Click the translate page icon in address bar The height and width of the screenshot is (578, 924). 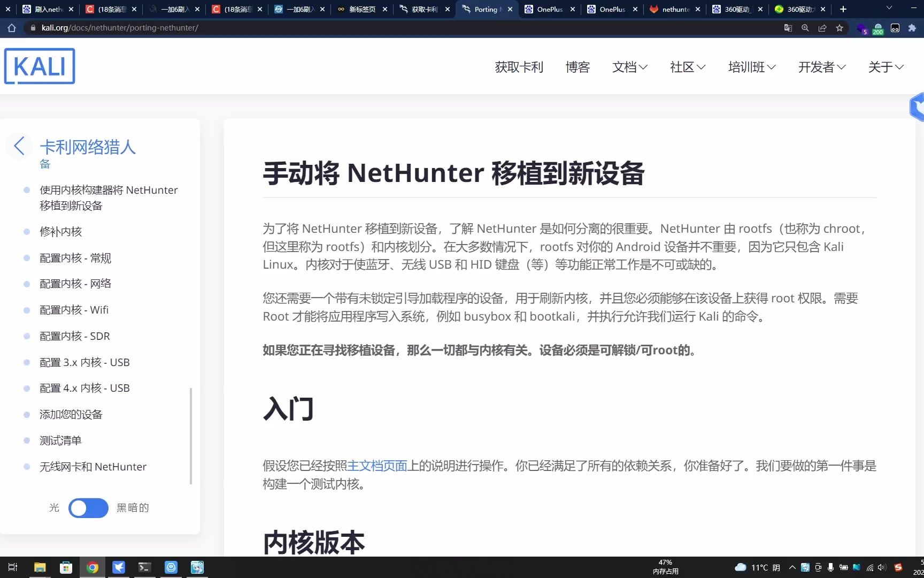click(x=788, y=28)
